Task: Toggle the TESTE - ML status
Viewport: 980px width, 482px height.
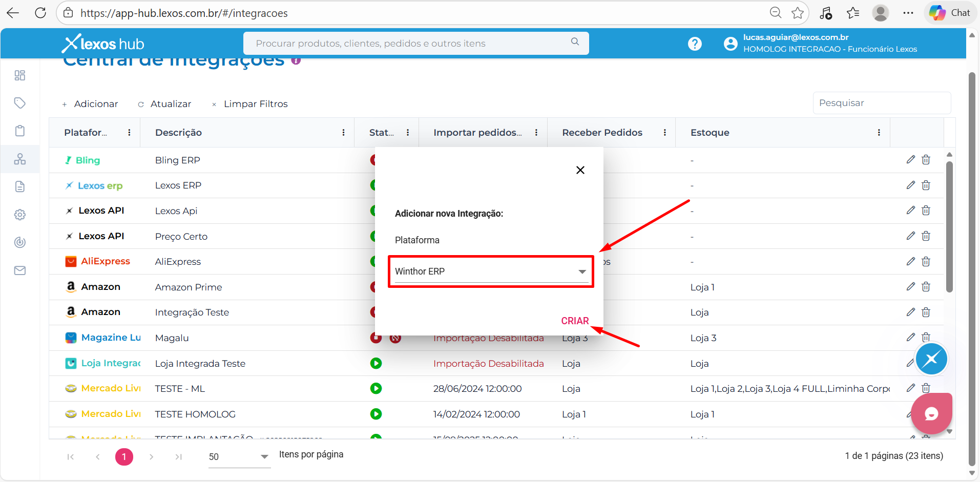Action: 376,388
